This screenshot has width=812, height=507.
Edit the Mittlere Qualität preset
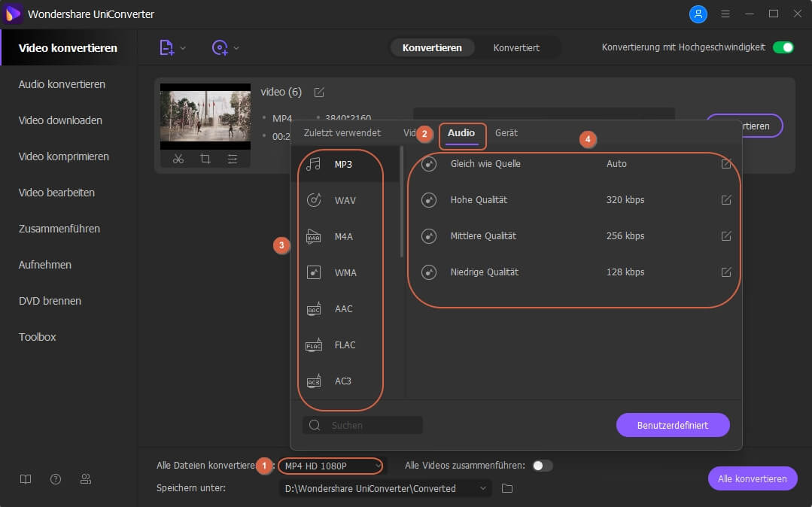click(726, 236)
